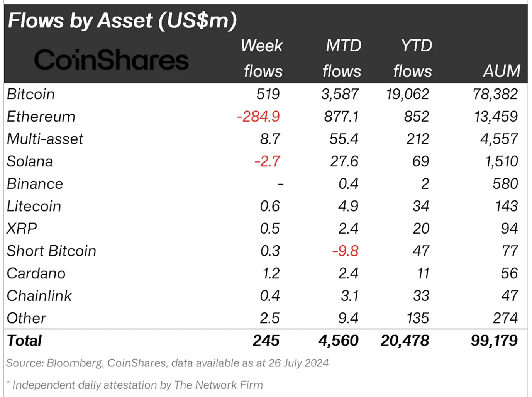Screen dimensions: 532x397
Task: Click Solana's red -2.7 weekly value
Action: click(x=267, y=161)
